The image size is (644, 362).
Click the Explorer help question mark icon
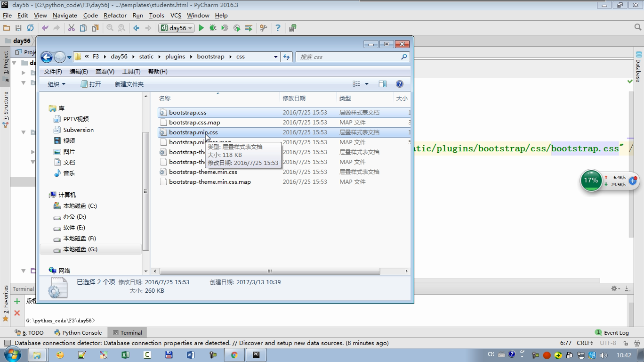tap(399, 84)
